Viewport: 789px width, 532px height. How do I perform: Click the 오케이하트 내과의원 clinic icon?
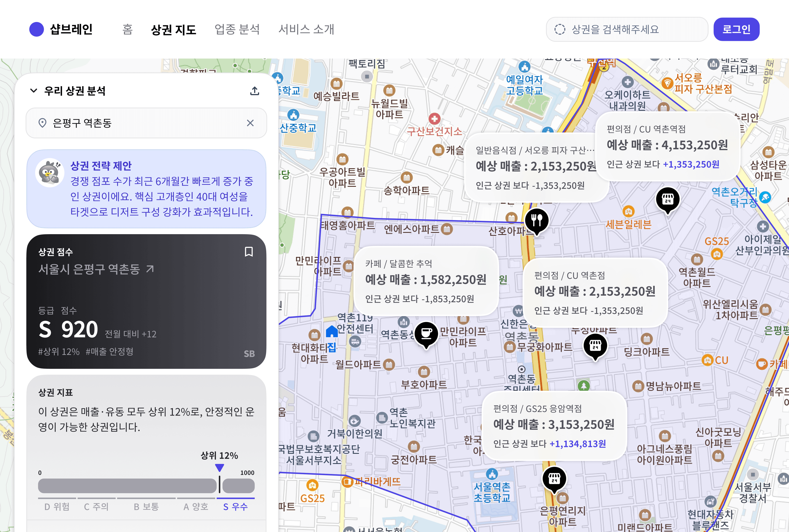pyautogui.click(x=628, y=82)
